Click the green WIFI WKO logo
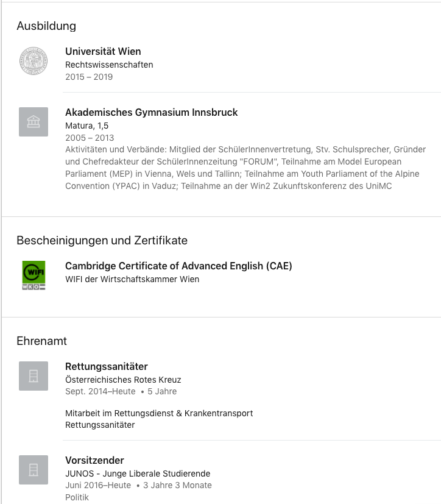The height and width of the screenshot is (504, 441). tap(34, 275)
